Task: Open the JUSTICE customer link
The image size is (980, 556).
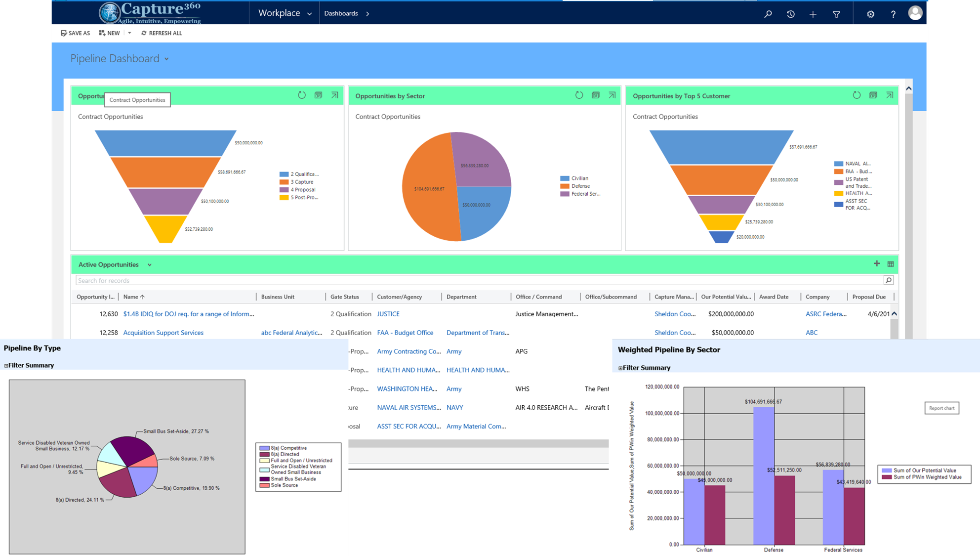Action: 388,314
